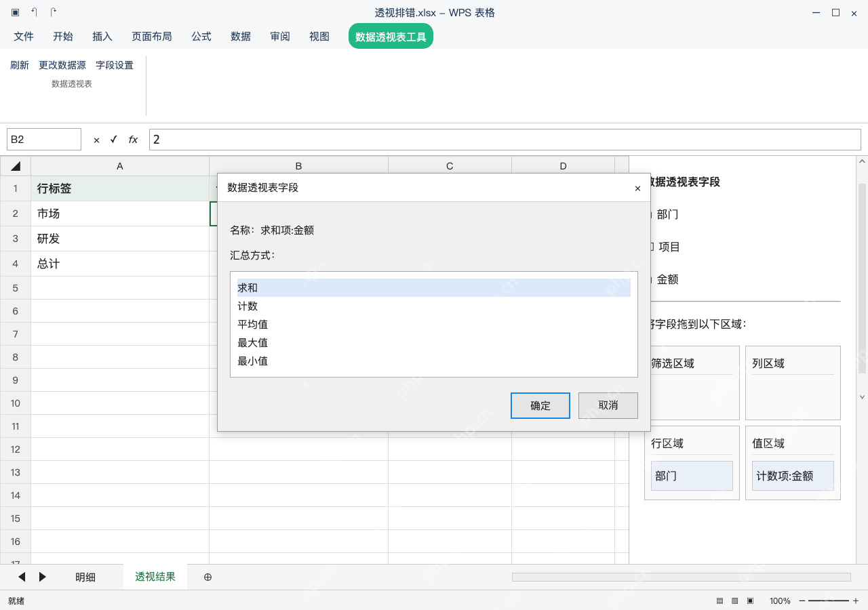Click the undo arrow icon

click(34, 12)
